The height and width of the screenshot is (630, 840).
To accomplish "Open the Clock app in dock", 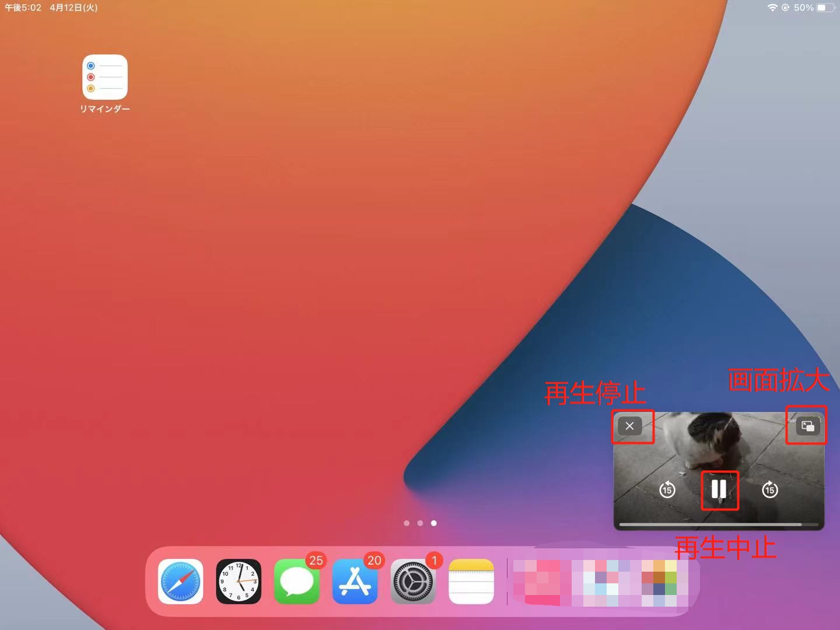I will coord(239,582).
